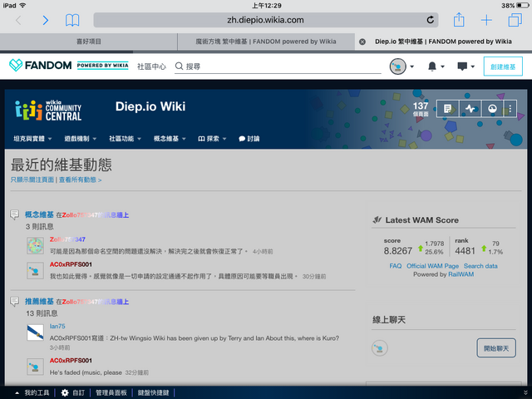532x399 pixels.
Task: Open the FANDOM logo home
Action: [x=40, y=65]
